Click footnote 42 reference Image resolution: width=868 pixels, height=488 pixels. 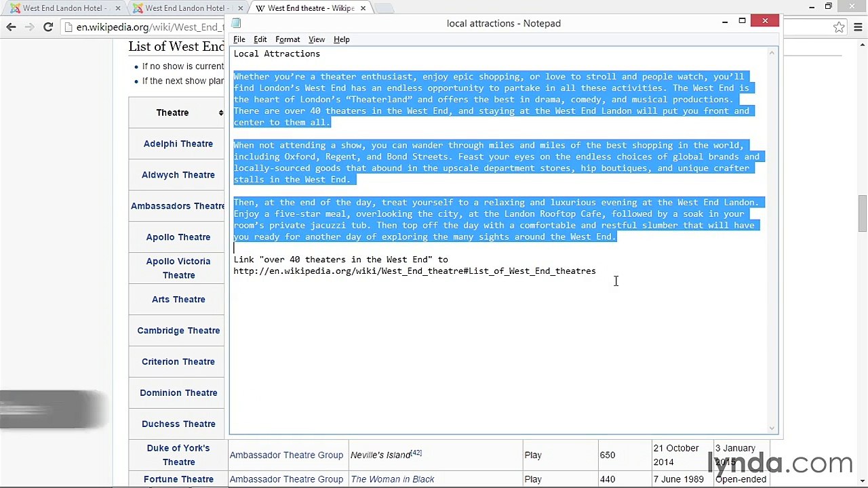coord(416,453)
